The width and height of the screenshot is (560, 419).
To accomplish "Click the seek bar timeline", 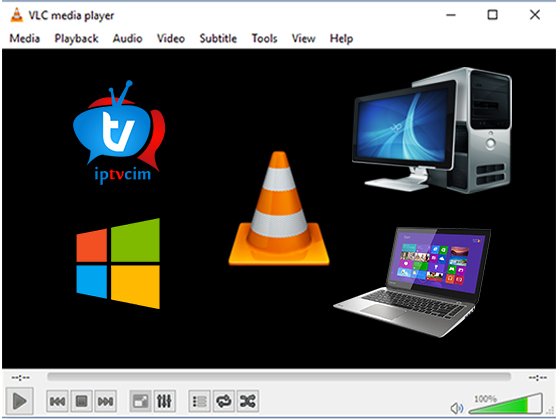I will pos(279,377).
